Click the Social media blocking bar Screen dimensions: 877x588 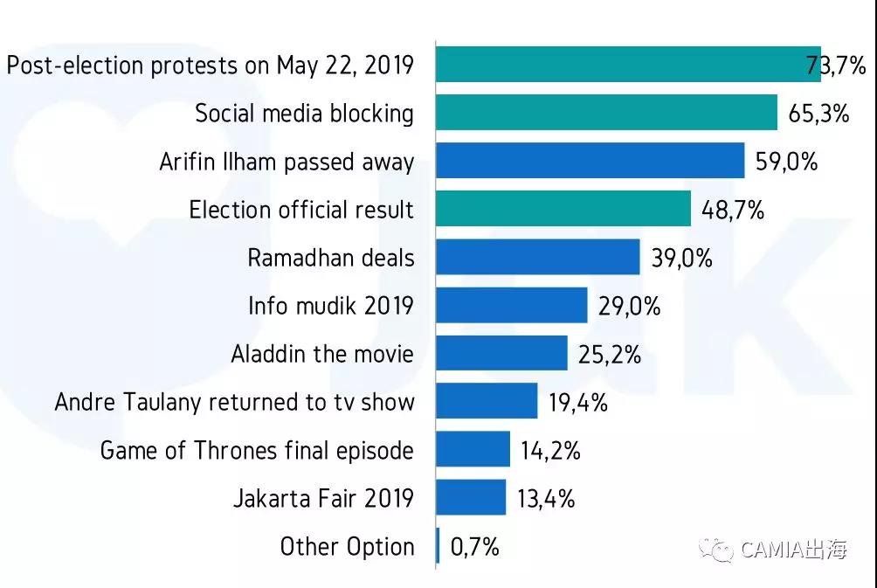click(x=606, y=113)
